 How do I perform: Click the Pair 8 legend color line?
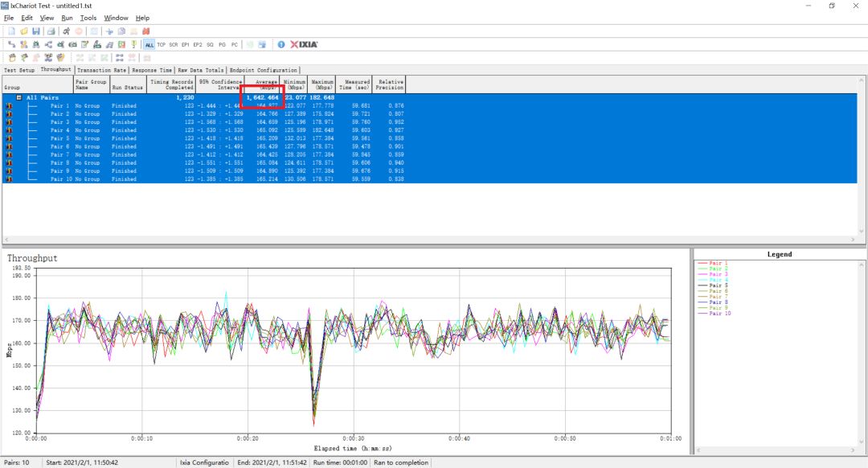point(702,302)
